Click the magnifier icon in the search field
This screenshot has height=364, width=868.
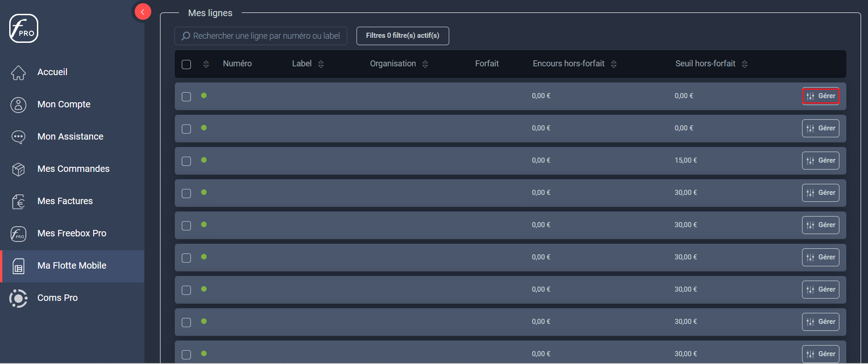click(x=186, y=36)
